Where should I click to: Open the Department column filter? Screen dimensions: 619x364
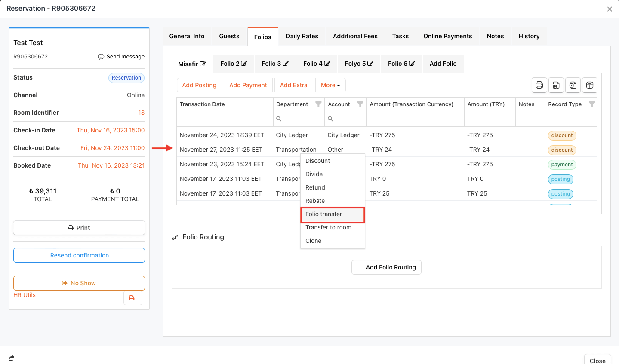point(318,104)
